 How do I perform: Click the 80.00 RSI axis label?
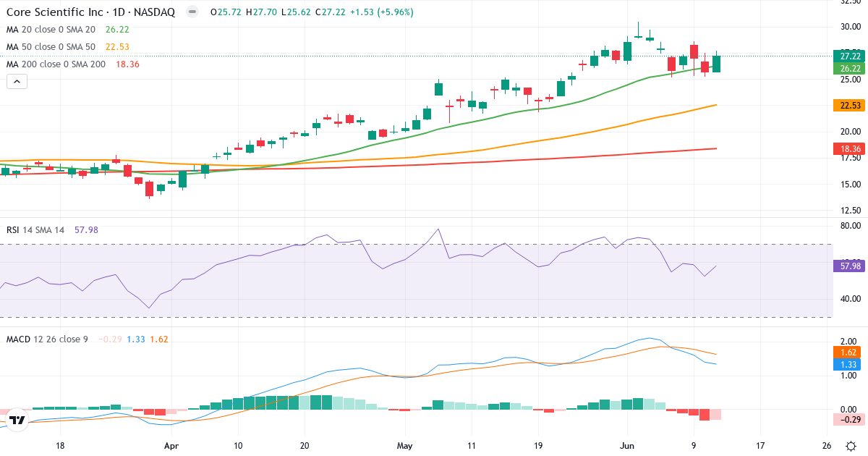click(x=849, y=226)
